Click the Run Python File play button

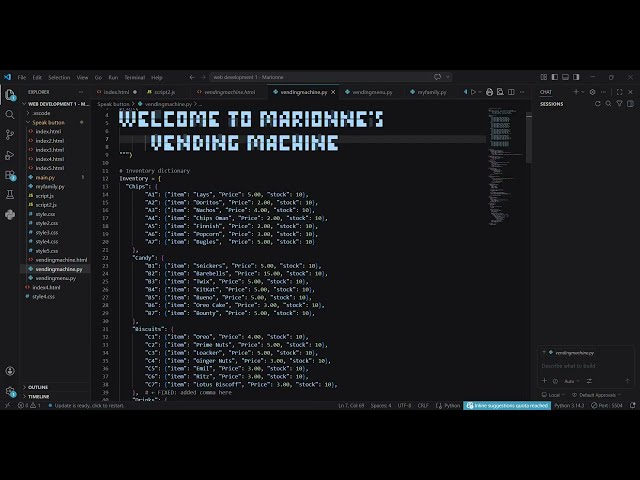point(473,92)
